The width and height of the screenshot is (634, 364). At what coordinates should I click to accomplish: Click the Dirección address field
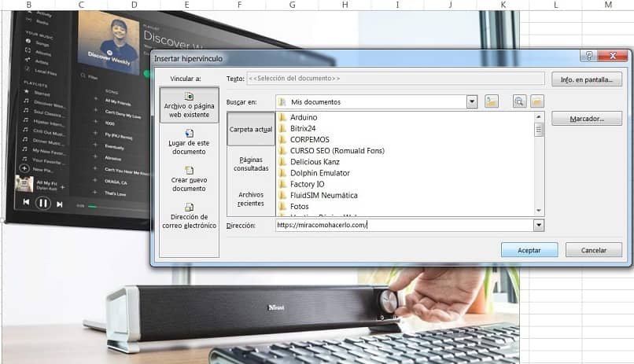tap(404, 225)
